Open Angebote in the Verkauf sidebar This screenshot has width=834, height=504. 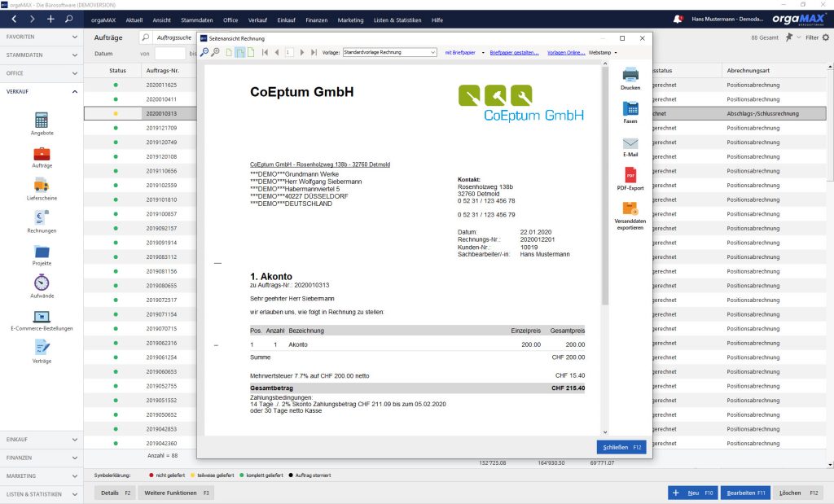tap(42, 124)
